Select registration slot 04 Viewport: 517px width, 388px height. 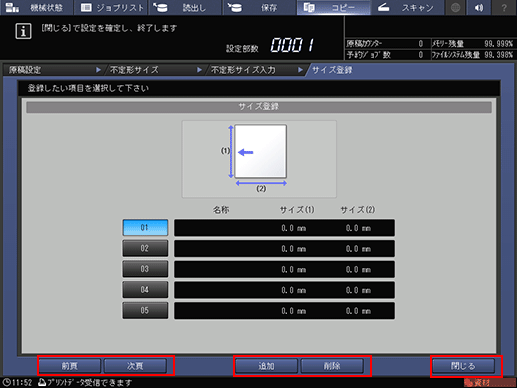(145, 290)
